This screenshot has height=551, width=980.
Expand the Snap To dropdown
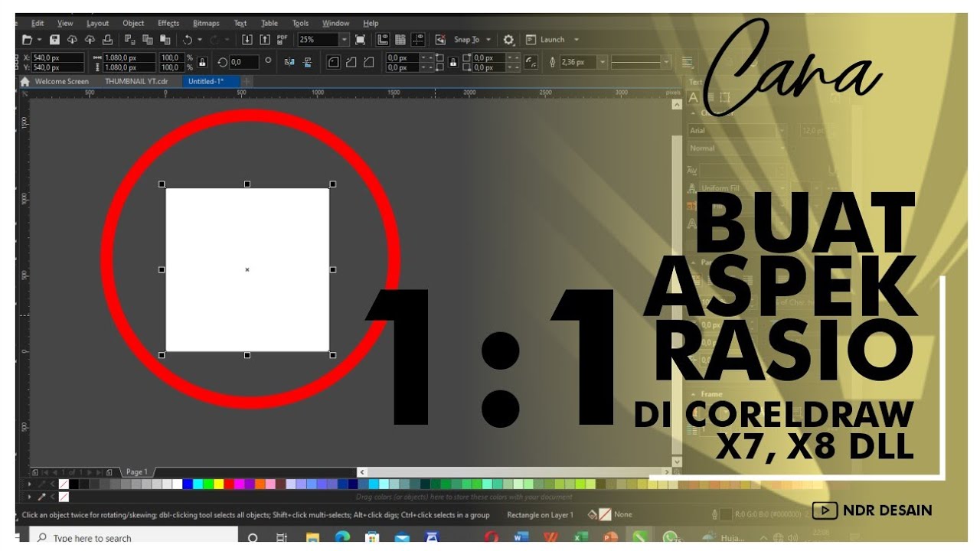click(488, 40)
